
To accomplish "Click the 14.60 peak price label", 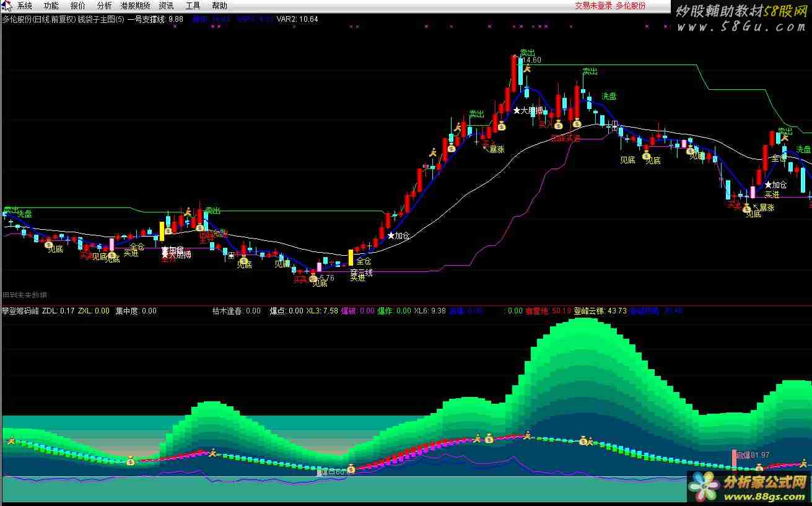I will tap(531, 60).
